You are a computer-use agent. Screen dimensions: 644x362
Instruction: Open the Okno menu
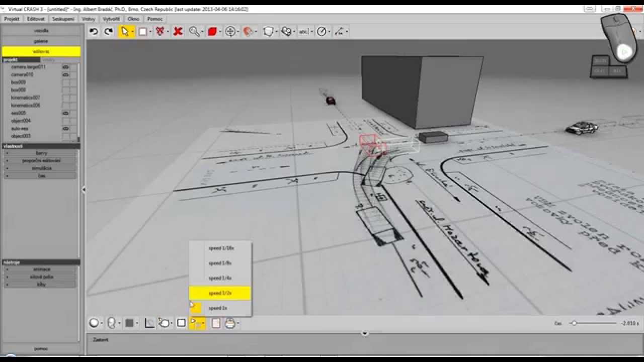click(x=133, y=19)
